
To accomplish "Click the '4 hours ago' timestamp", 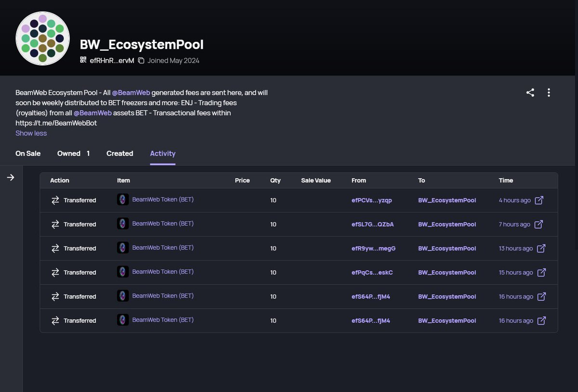I will [x=515, y=200].
